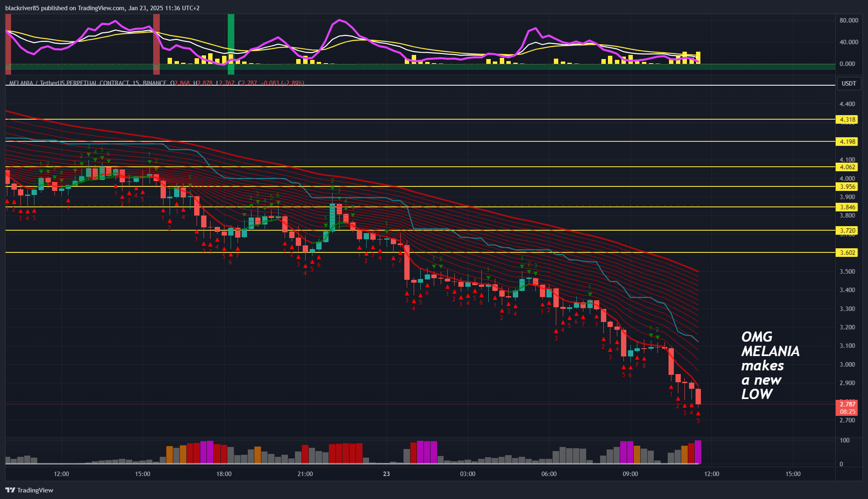Click the O2.868 open value in the legend
Screen dimensions: 868x499
pyautogui.click(x=181, y=83)
